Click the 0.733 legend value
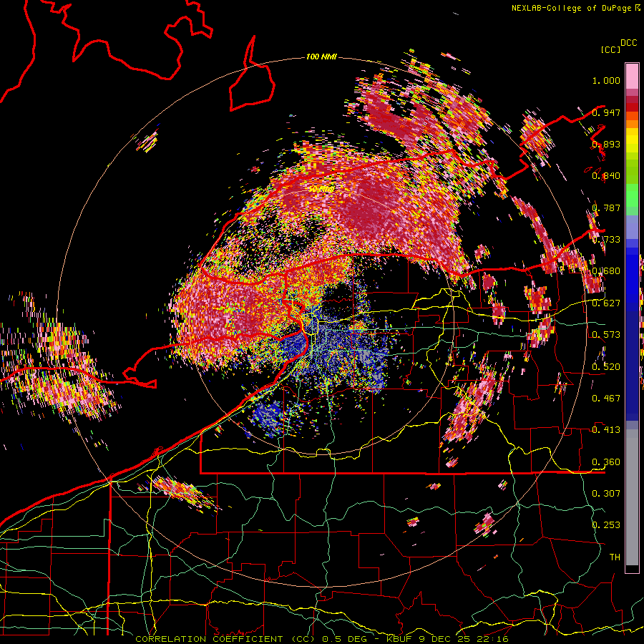 click(x=606, y=240)
